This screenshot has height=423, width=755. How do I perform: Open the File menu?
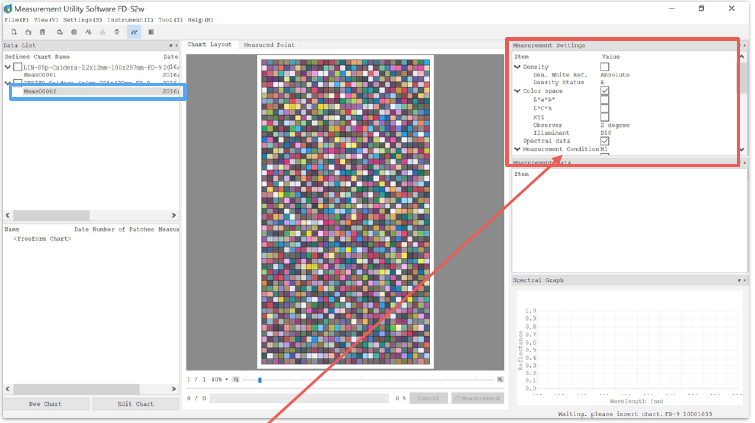[17, 20]
